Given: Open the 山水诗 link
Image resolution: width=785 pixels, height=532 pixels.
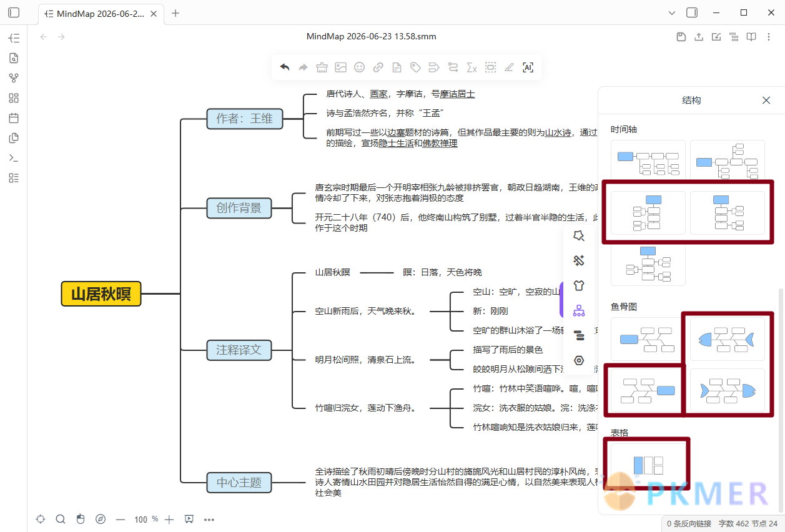Looking at the screenshot, I should pos(558,132).
